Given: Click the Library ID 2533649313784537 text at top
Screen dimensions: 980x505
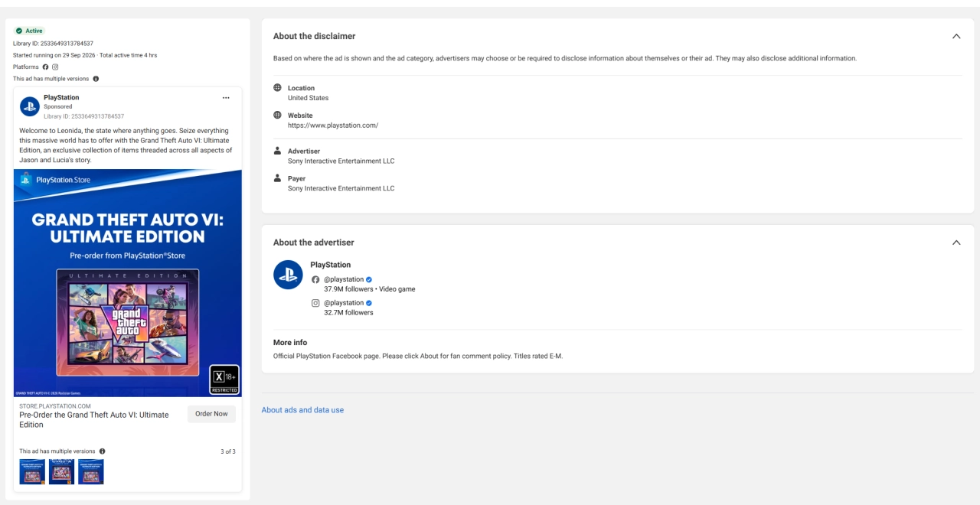Looking at the screenshot, I should pos(53,44).
